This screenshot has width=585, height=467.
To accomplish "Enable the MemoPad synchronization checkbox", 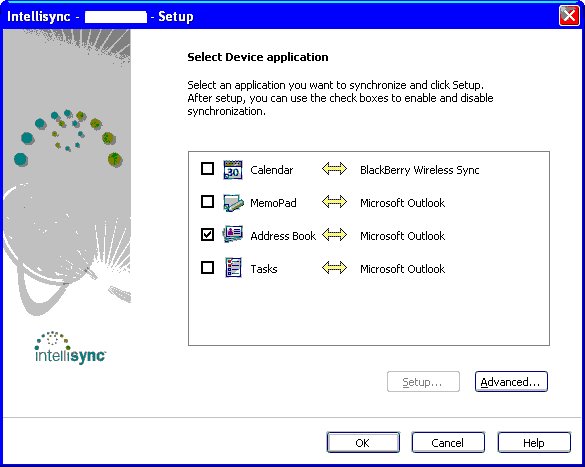I will pos(207,202).
